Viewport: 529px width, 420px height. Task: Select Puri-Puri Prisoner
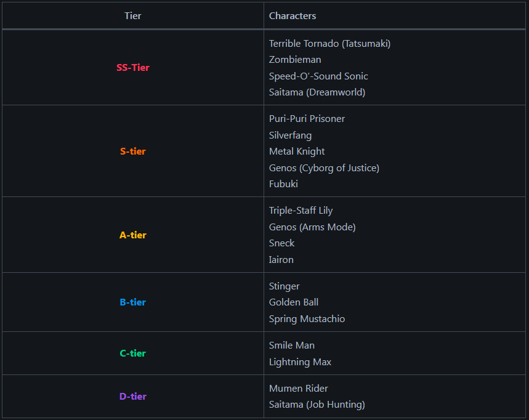pos(307,119)
